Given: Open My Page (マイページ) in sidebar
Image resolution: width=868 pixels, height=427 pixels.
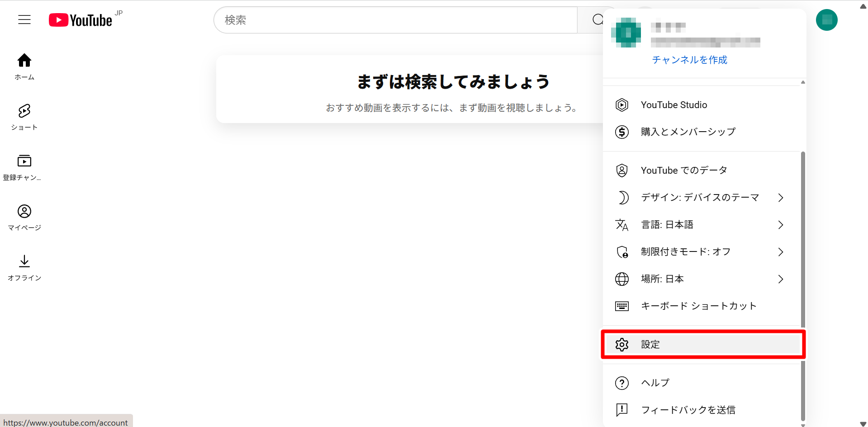Looking at the screenshot, I should click(x=24, y=217).
